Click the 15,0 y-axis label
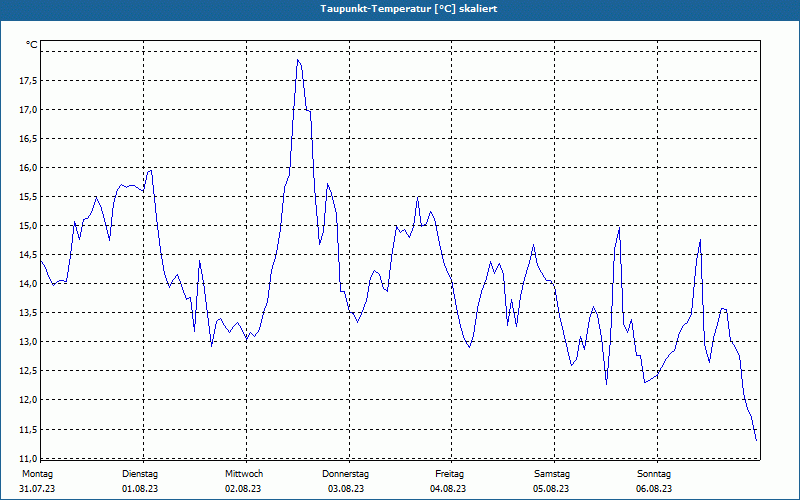This screenshot has height=500, width=800. pyautogui.click(x=29, y=226)
